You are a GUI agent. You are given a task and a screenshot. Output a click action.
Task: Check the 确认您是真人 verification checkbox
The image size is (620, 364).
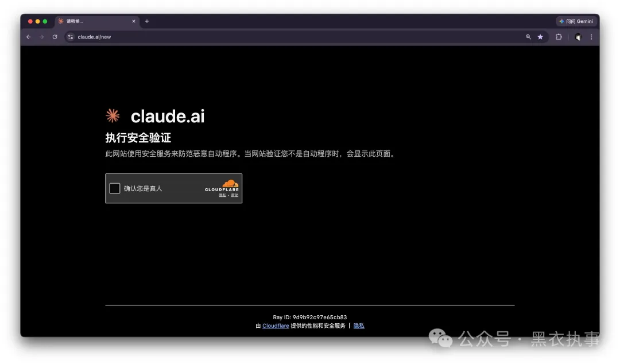115,188
